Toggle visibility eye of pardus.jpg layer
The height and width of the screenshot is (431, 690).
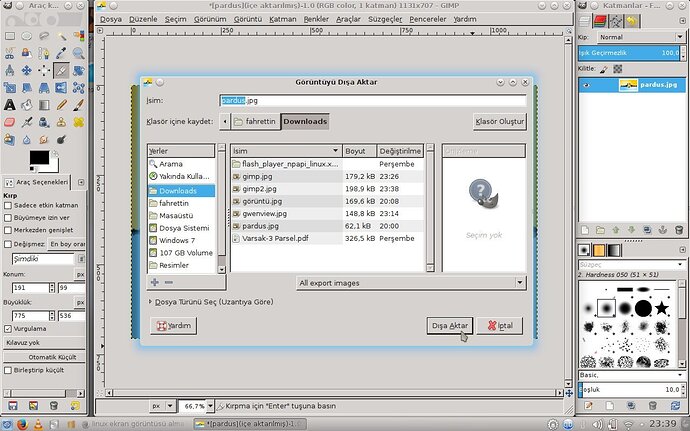[x=586, y=85]
